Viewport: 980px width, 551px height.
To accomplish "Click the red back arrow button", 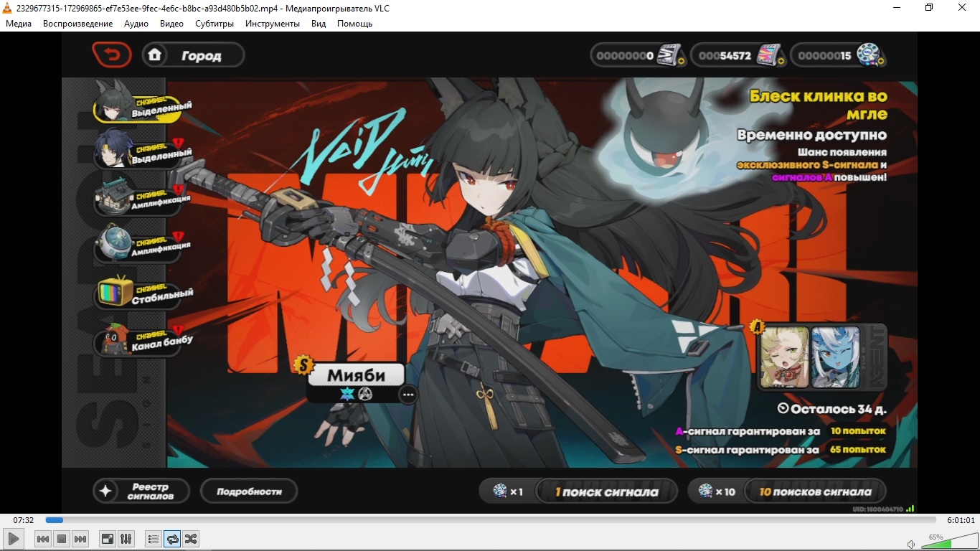I will pyautogui.click(x=111, y=55).
